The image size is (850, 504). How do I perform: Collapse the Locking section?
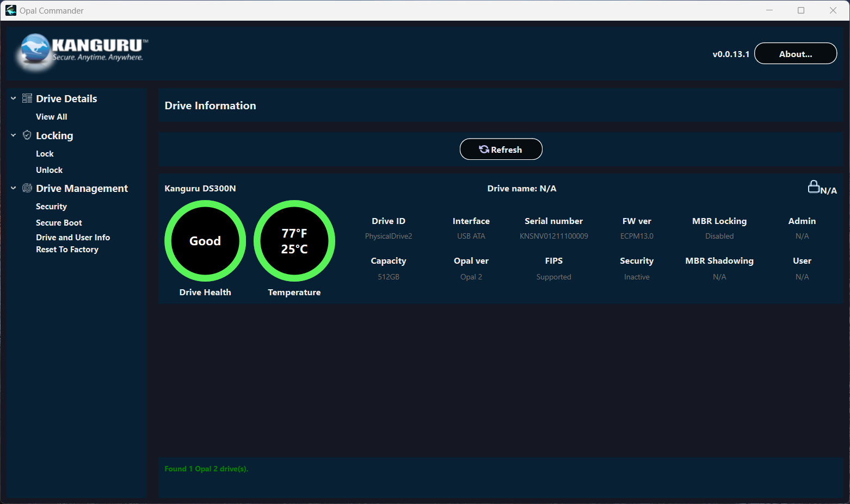coord(14,135)
